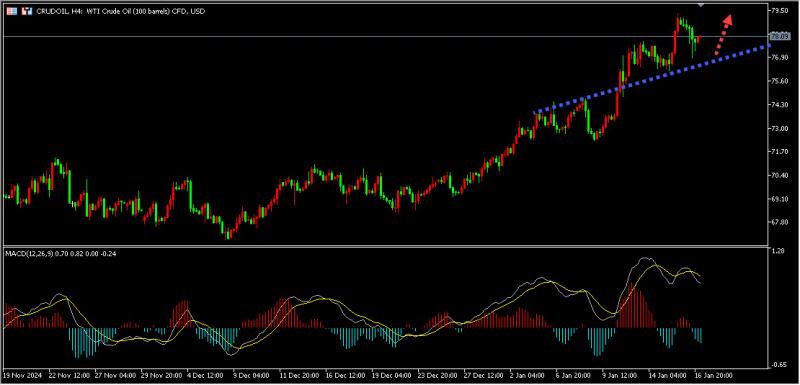Click the 27 Dec 12:00 time label
This screenshot has width=800, height=385.
(484, 375)
